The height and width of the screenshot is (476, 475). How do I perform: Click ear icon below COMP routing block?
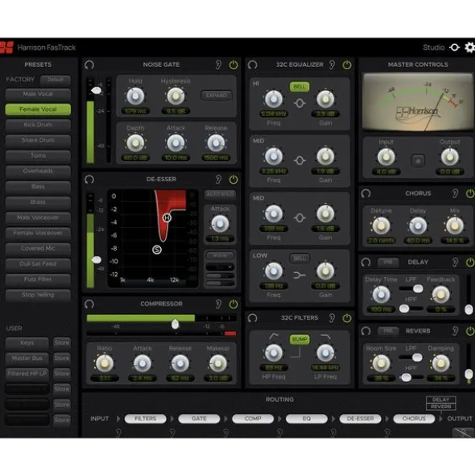point(226,433)
